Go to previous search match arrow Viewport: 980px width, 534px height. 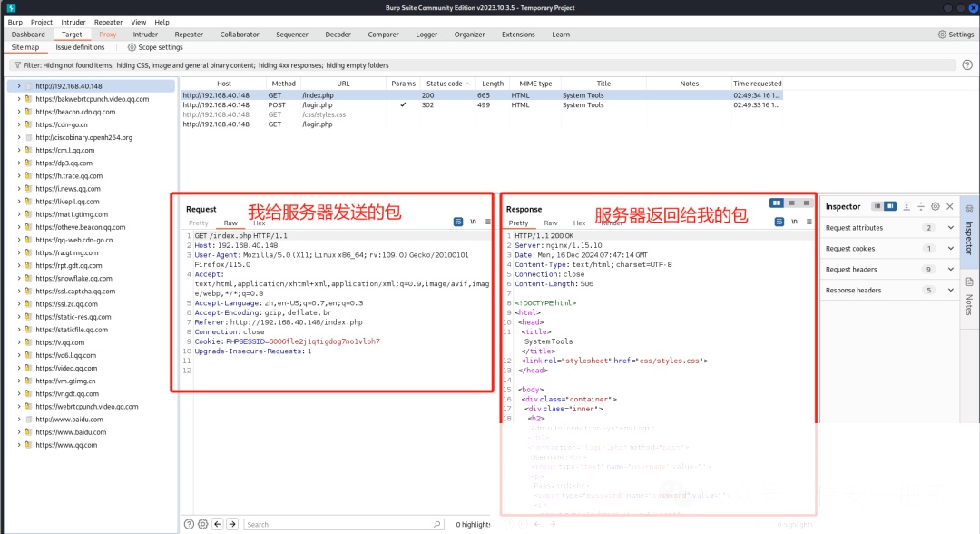click(x=218, y=524)
